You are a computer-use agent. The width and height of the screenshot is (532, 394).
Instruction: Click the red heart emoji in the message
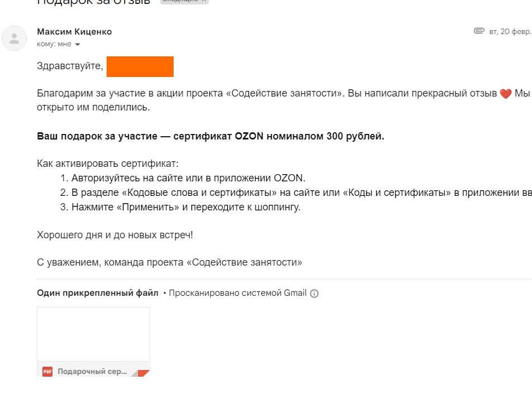[x=506, y=94]
